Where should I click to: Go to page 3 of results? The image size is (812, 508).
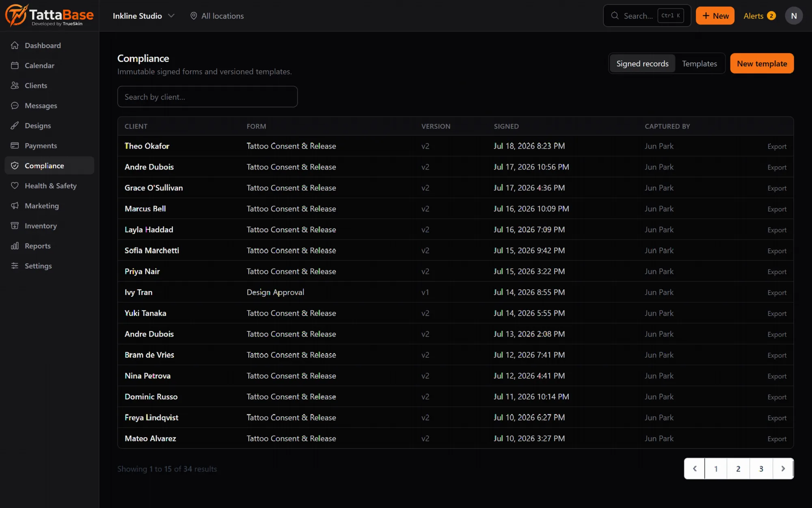pos(761,469)
